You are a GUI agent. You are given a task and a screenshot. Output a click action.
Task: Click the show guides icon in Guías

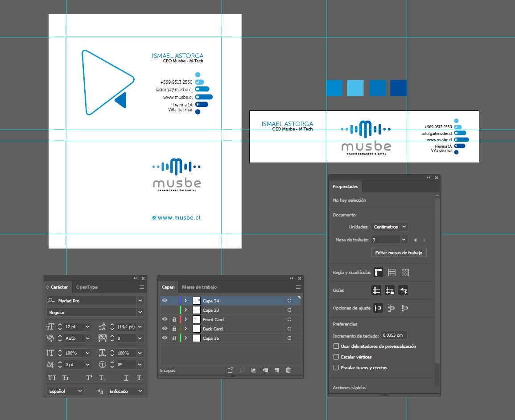tap(376, 290)
